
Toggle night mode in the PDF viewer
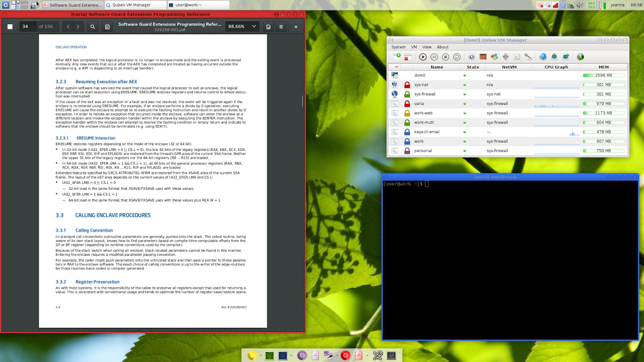(268, 27)
